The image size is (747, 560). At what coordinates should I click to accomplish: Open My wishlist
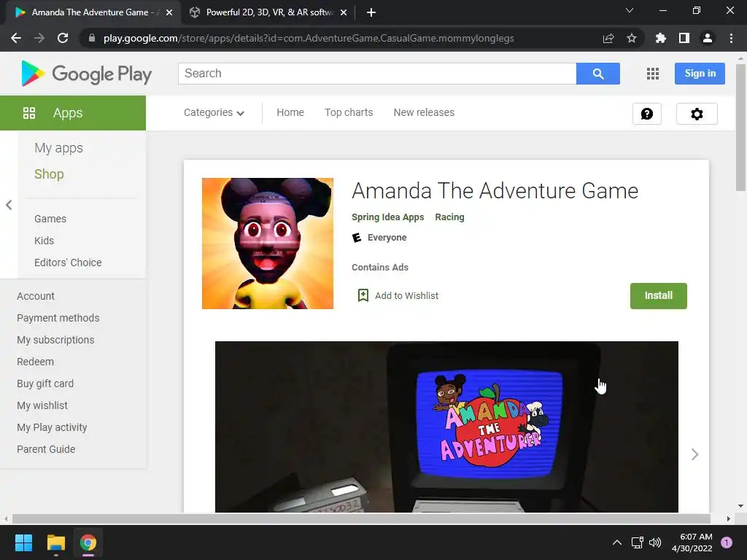(x=42, y=405)
